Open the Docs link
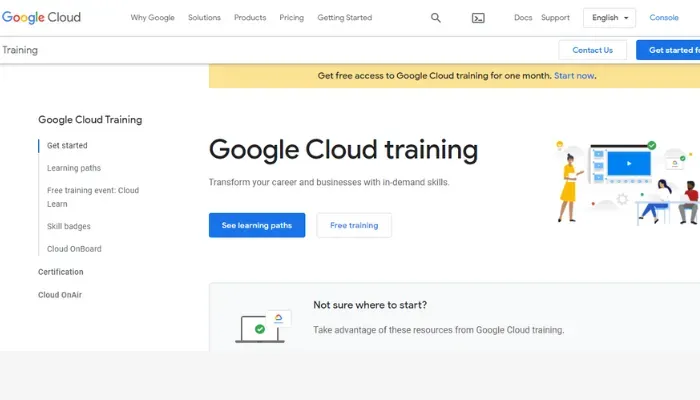Viewport: 700px width, 400px height. pyautogui.click(x=523, y=17)
